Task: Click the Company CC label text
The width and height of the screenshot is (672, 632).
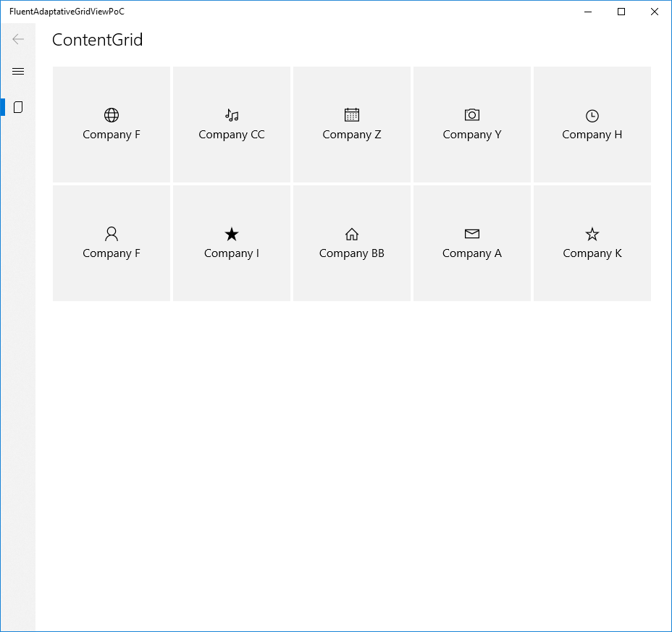Action: [x=231, y=134]
